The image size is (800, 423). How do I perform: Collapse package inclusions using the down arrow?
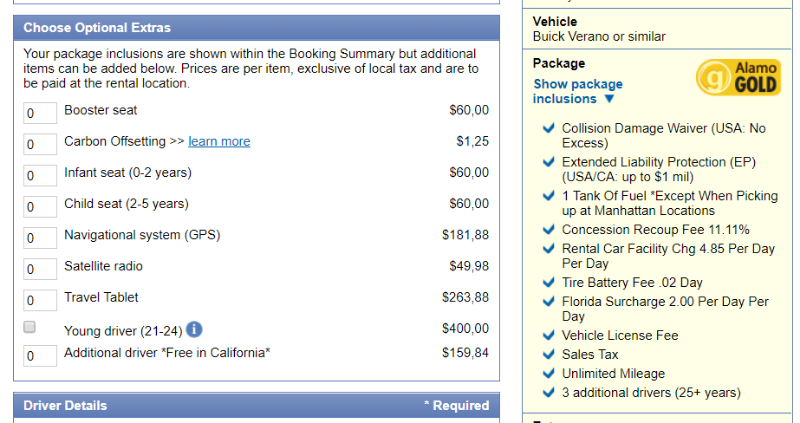click(609, 98)
